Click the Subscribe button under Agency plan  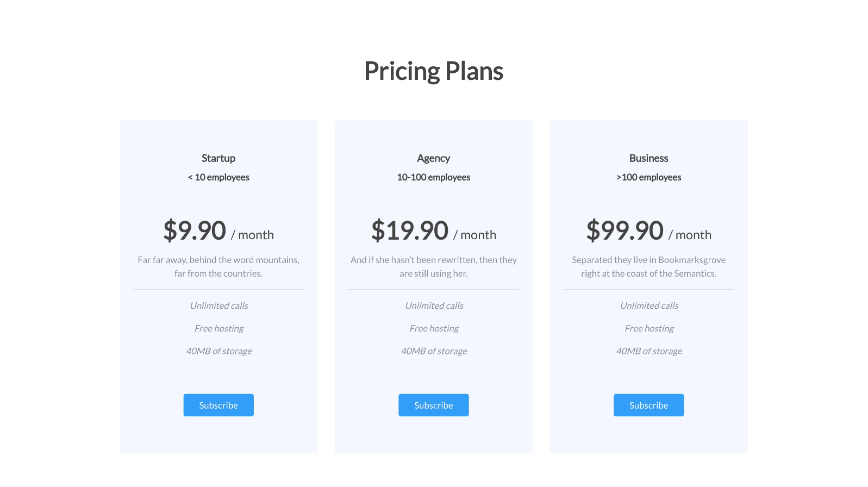tap(433, 405)
